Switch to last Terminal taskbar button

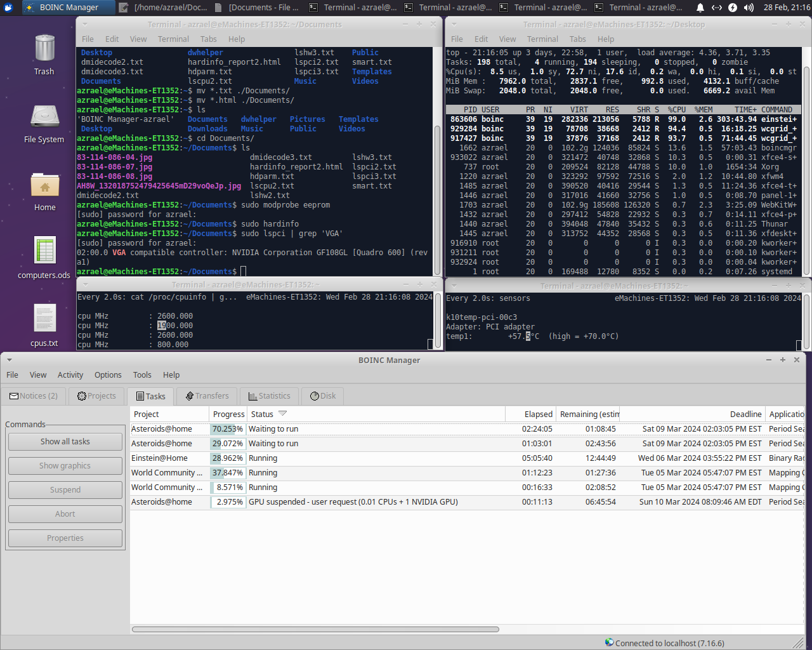pyautogui.click(x=638, y=8)
